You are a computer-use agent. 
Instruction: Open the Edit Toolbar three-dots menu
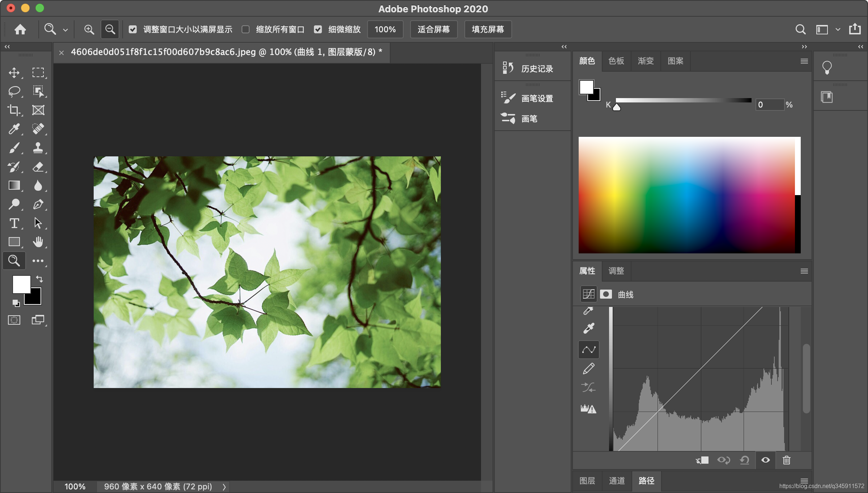(38, 261)
